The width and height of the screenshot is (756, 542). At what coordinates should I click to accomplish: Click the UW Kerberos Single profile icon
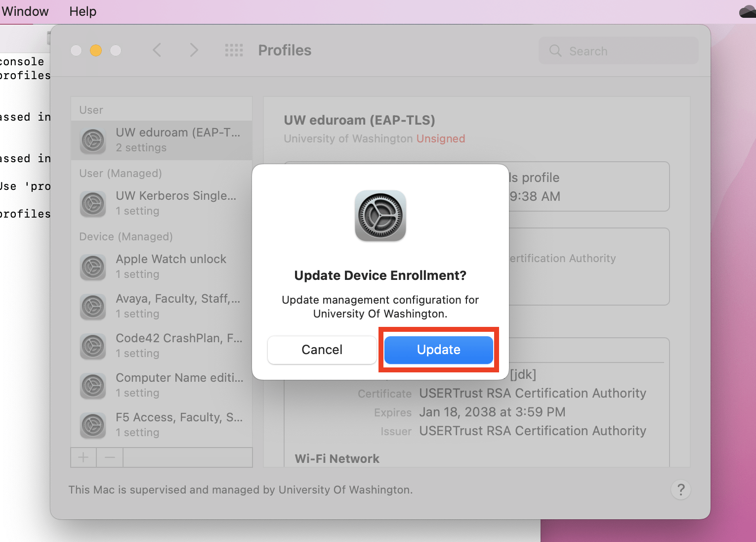93,204
